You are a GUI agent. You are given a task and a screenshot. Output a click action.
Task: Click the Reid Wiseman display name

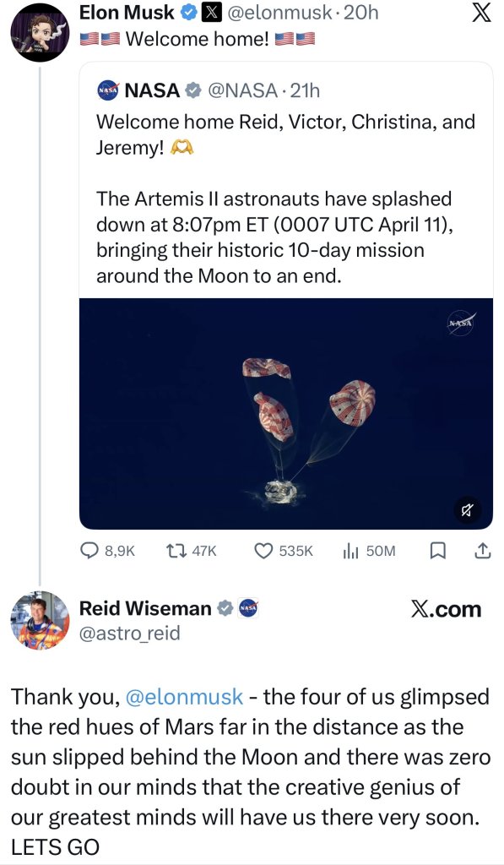coord(145,608)
